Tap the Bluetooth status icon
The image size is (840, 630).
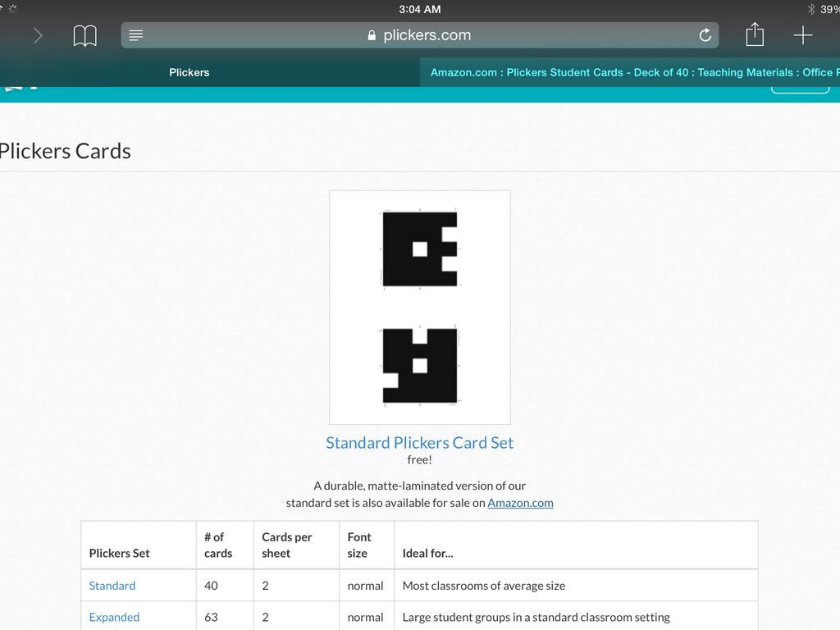(x=811, y=9)
